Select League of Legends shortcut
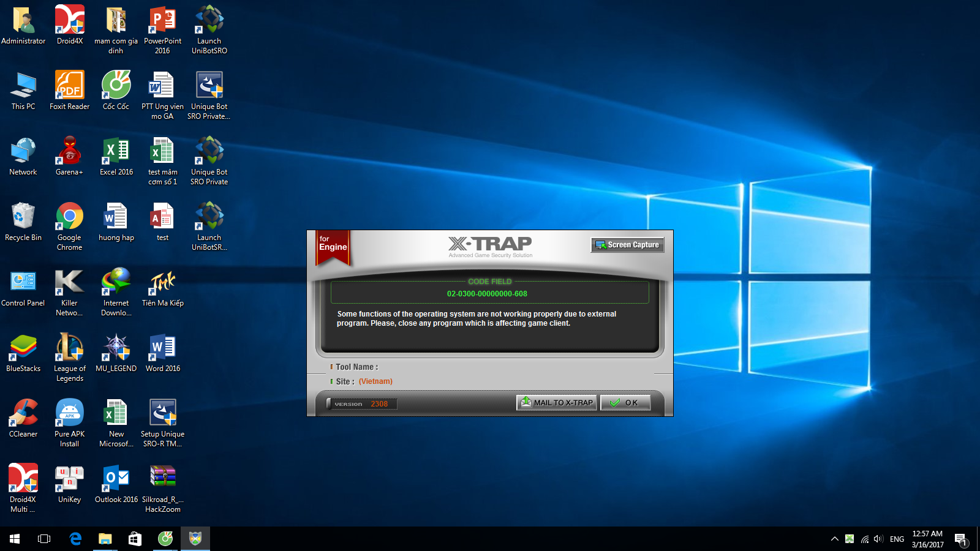The width and height of the screenshot is (980, 551). (x=70, y=358)
